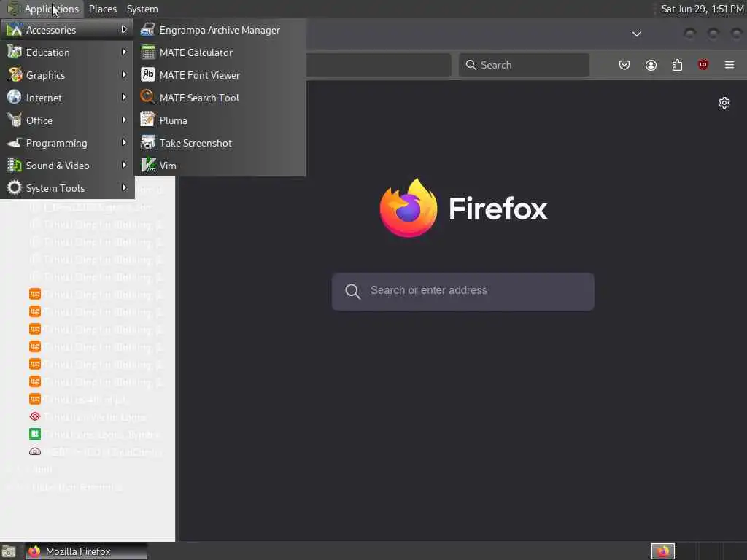The image size is (747, 560).
Task: Select the System Tools category
Action: pos(67,188)
